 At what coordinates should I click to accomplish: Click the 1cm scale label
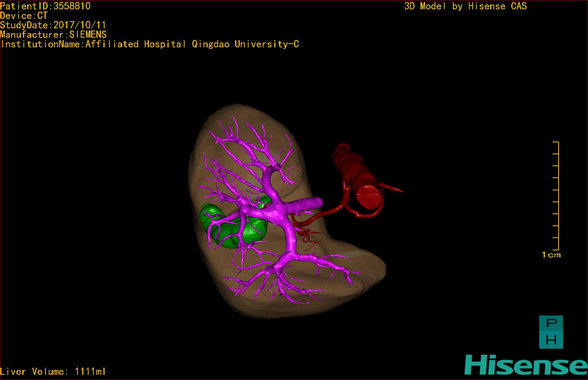coord(551,255)
